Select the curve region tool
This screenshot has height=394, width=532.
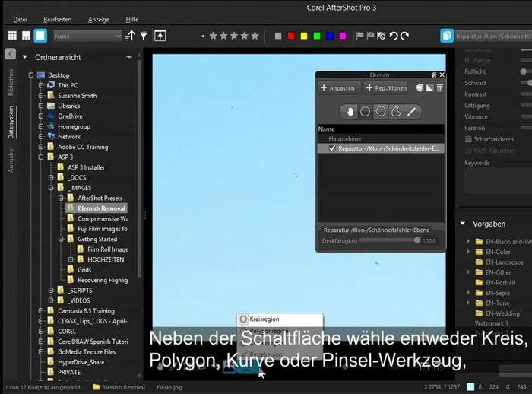[x=396, y=112]
